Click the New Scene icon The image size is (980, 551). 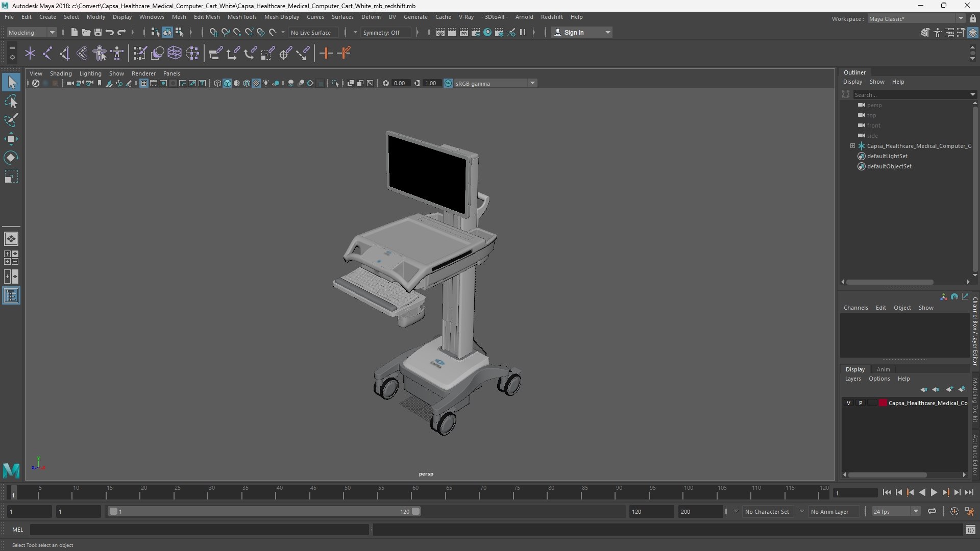pyautogui.click(x=74, y=32)
